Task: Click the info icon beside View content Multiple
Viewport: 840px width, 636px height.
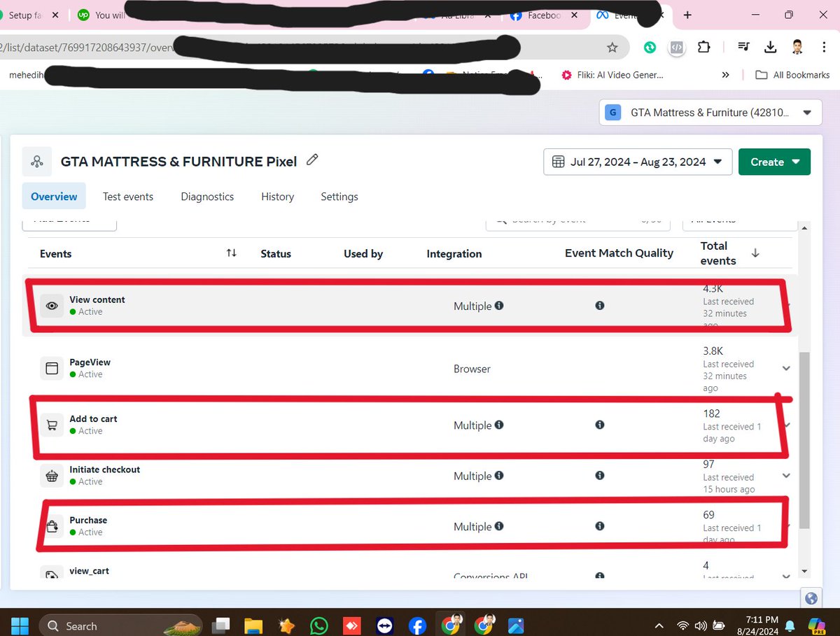Action: [499, 306]
